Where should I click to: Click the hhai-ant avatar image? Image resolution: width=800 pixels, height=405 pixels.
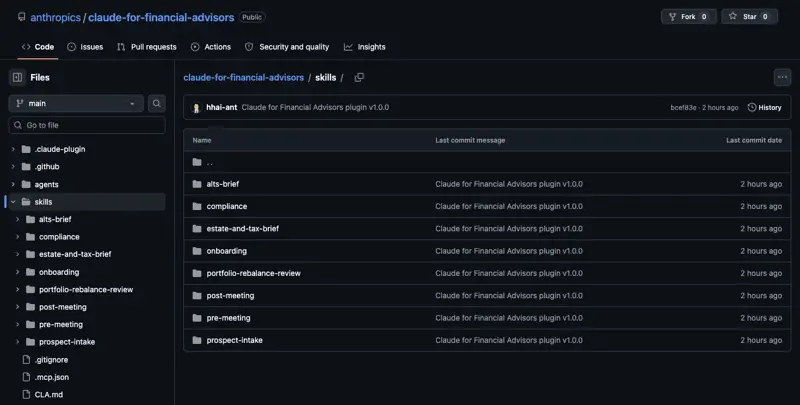[x=196, y=108]
